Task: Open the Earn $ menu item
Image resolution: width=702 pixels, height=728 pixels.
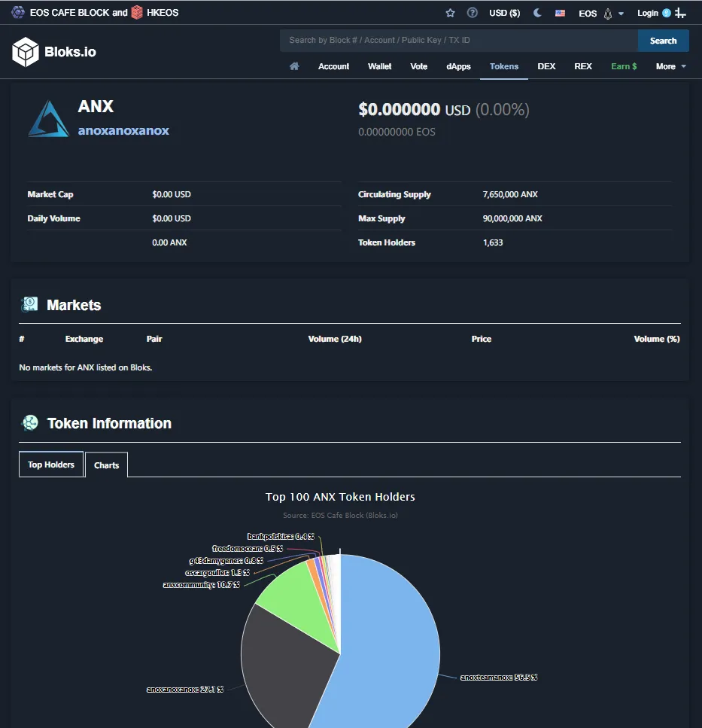Action: point(624,66)
